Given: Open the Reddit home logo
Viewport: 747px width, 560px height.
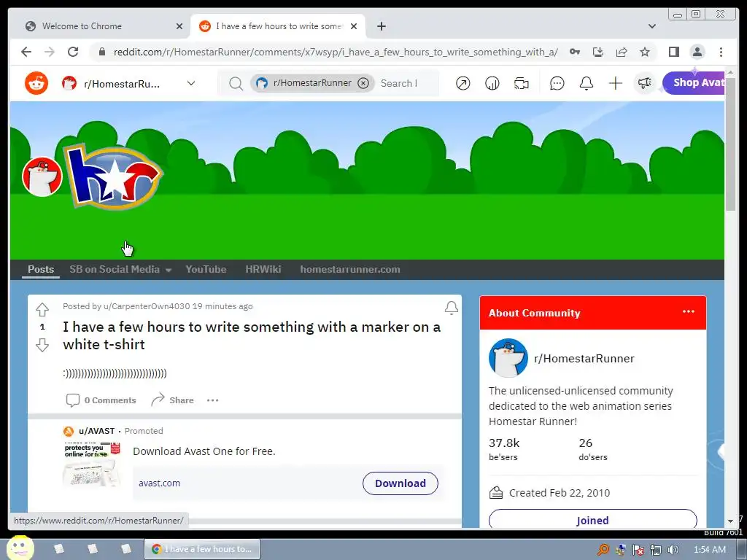Looking at the screenshot, I should click(36, 83).
